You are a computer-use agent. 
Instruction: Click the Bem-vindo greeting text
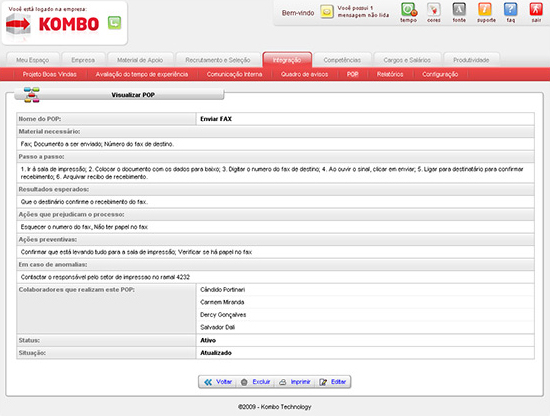[298, 13]
